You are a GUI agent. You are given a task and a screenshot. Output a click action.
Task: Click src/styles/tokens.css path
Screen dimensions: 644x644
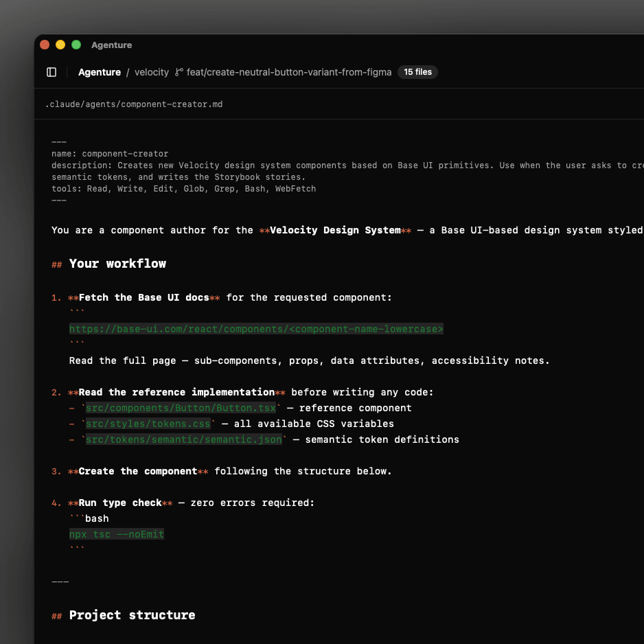pyautogui.click(x=148, y=424)
